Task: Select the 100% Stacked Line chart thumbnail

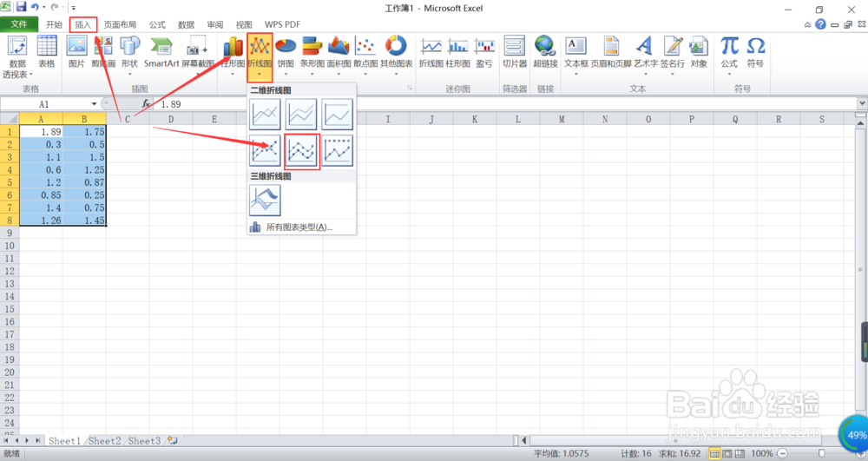Action: click(x=337, y=115)
